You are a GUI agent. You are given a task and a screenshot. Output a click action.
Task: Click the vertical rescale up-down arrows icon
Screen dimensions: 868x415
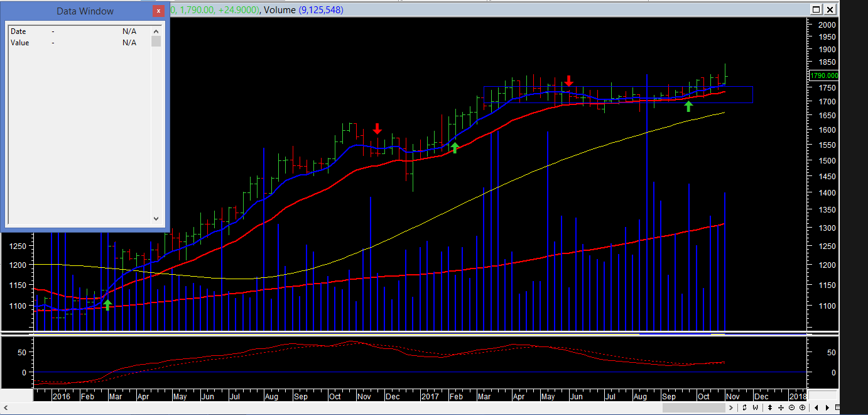[x=770, y=407]
